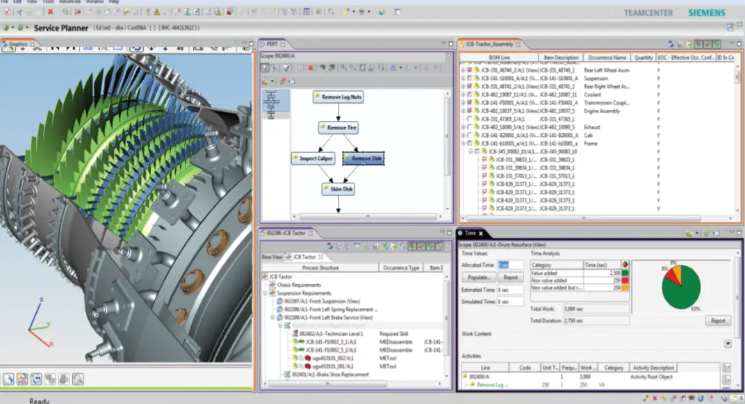
Task: Collapse the Frame assembly tree node
Action: tap(464, 144)
